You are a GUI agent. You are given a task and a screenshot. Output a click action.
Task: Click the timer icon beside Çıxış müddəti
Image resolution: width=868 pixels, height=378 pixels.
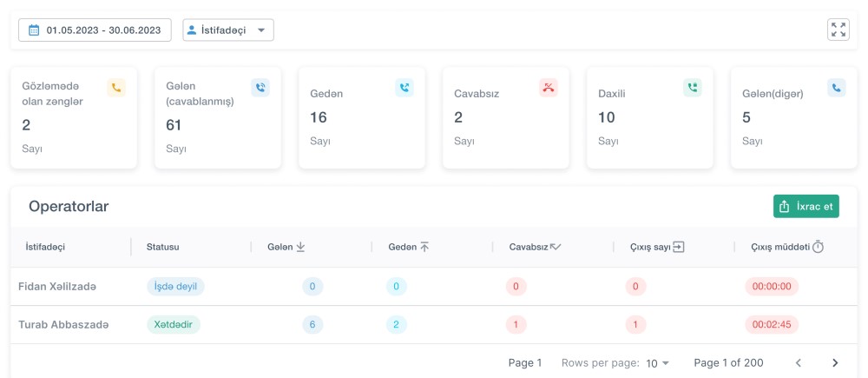click(x=818, y=247)
